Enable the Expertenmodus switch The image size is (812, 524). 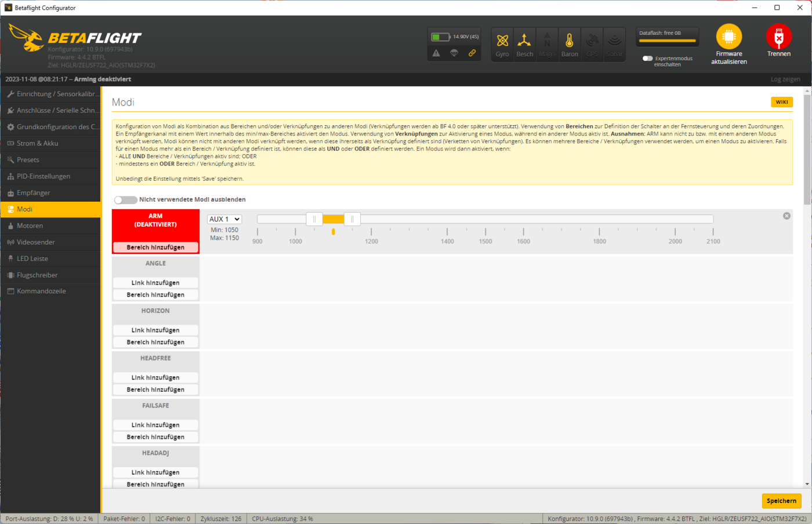tap(647, 59)
